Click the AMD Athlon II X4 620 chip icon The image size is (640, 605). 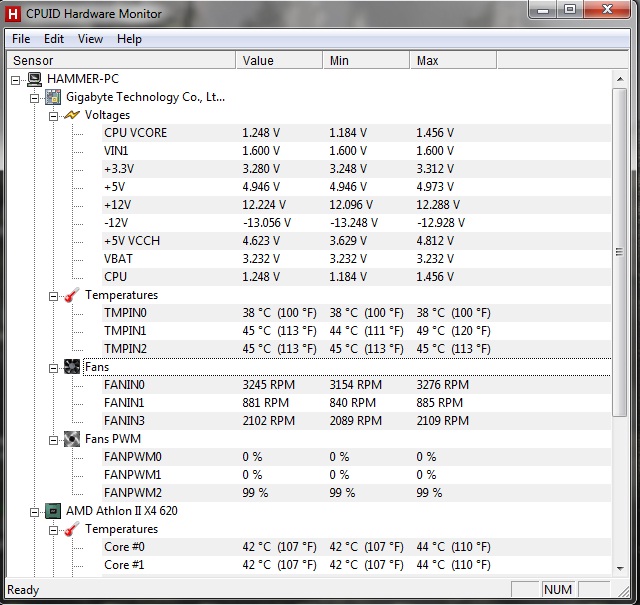click(53, 511)
